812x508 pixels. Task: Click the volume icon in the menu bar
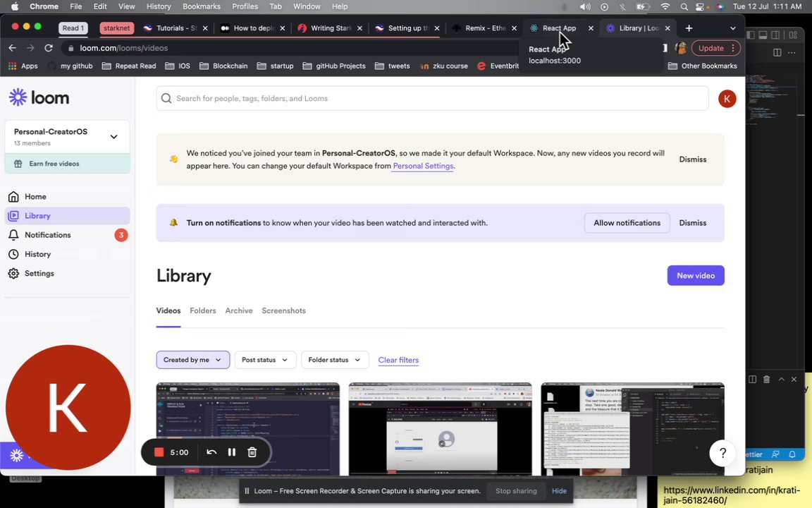tap(585, 6)
